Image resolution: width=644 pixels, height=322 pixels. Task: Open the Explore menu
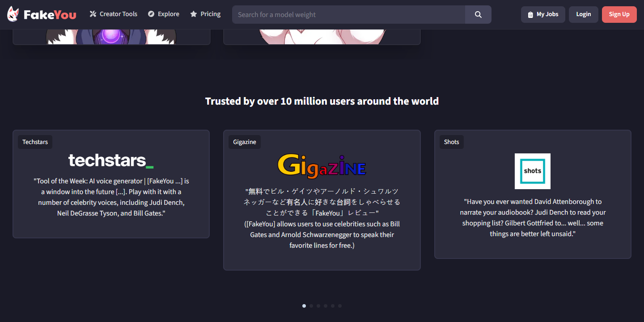pyautogui.click(x=164, y=14)
